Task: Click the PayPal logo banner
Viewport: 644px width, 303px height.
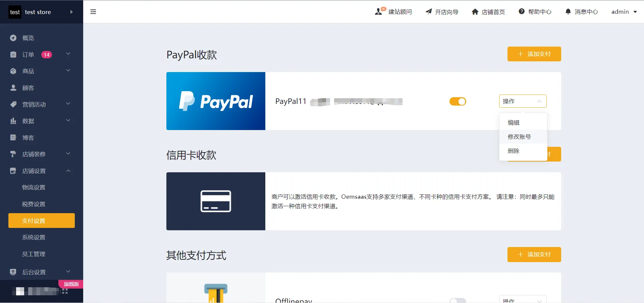Action: pyautogui.click(x=216, y=101)
